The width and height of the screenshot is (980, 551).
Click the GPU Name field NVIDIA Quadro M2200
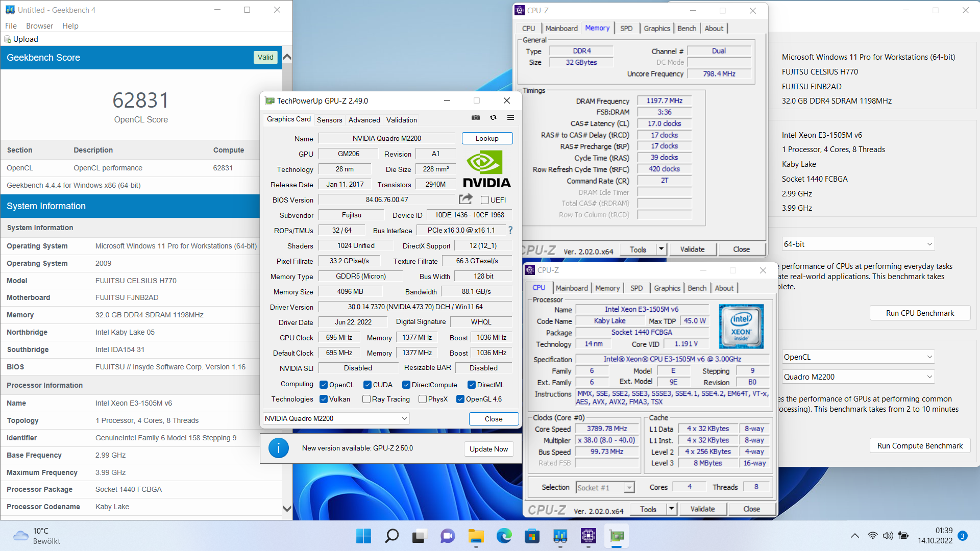(x=386, y=138)
